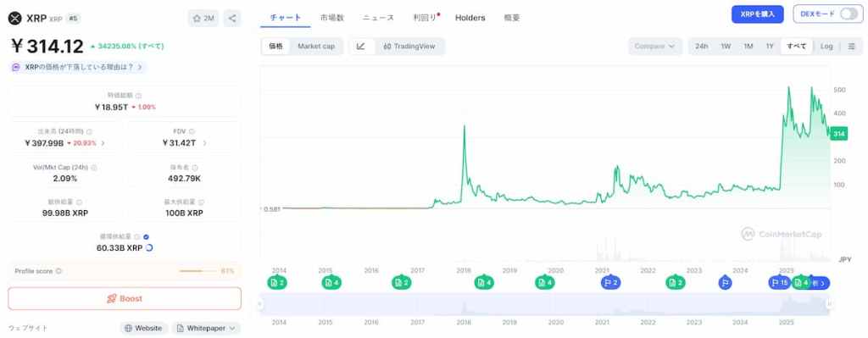The width and height of the screenshot is (868, 338).
Task: Switch to the チャート tab
Action: pos(286,17)
